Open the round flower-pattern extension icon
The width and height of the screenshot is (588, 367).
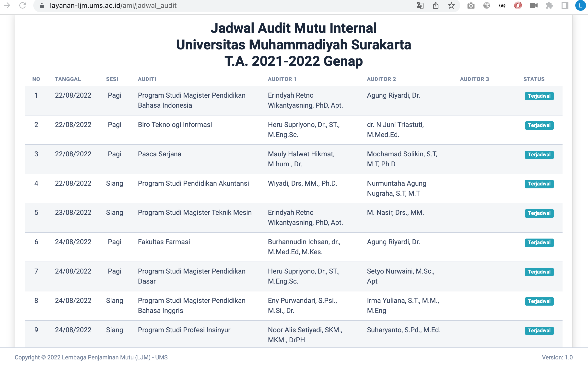(486, 5)
